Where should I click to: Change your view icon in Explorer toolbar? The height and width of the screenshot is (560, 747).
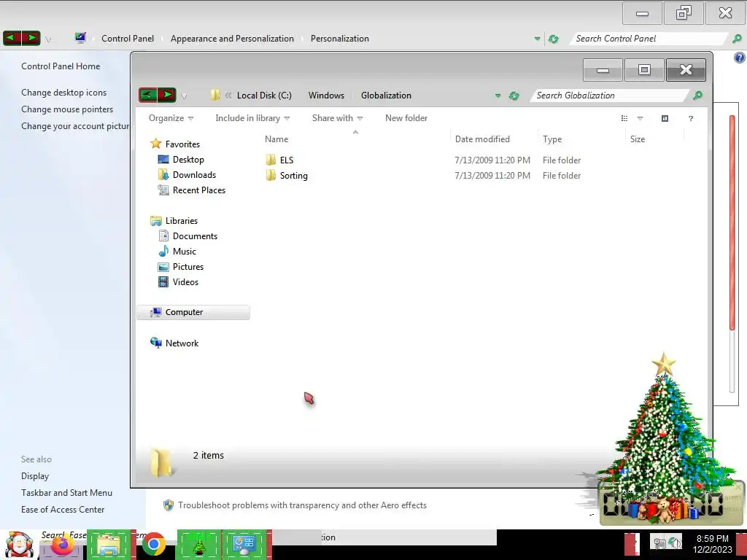point(624,118)
